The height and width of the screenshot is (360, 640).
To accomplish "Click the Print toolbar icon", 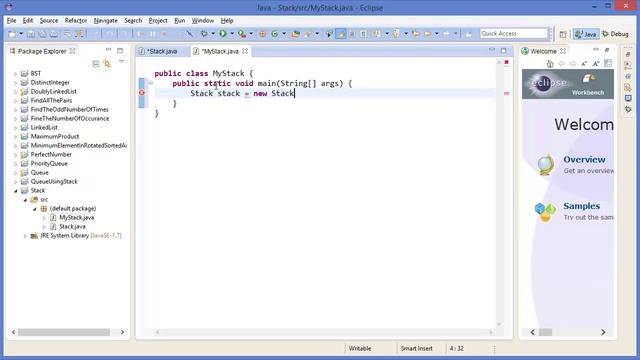I will [x=54, y=34].
